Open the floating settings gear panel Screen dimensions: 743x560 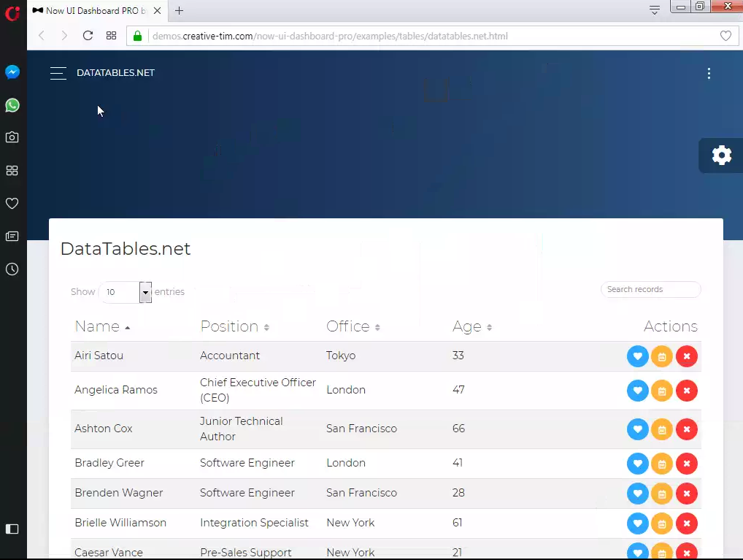[x=721, y=155]
